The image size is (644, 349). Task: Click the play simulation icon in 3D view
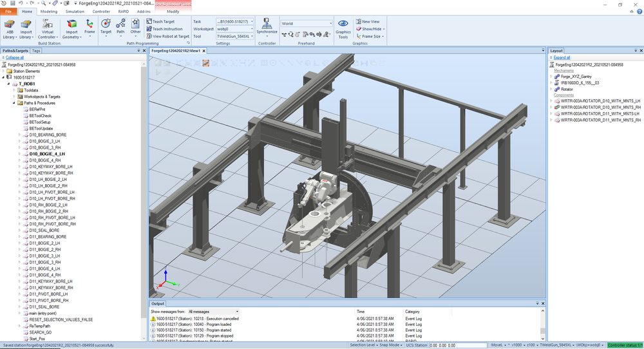[158, 72]
